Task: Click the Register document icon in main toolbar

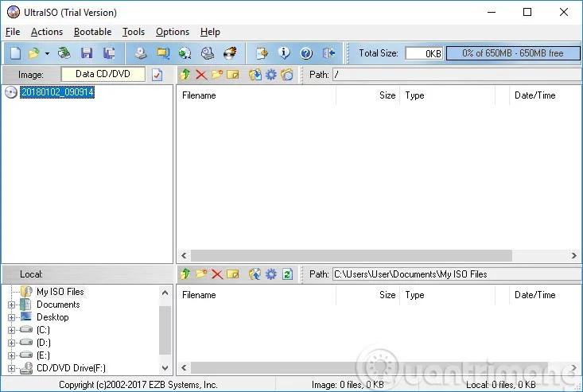Action: (x=262, y=53)
